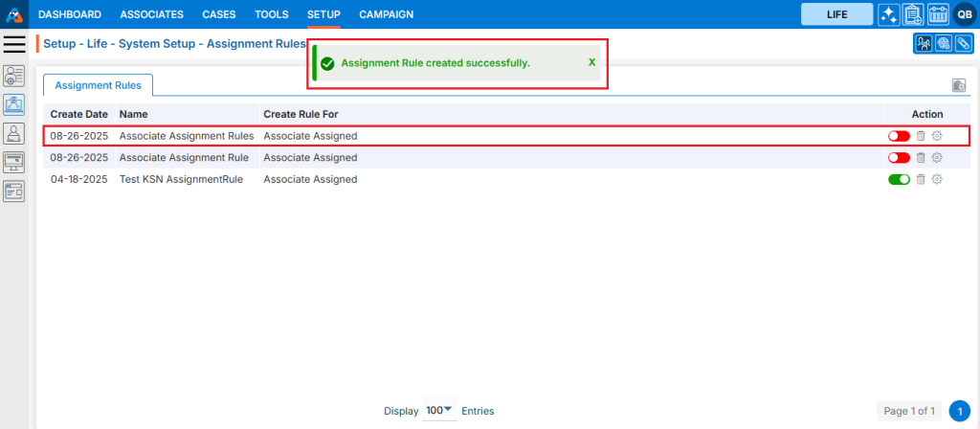
Task: Go to page 1 in pagination
Action: click(x=959, y=411)
